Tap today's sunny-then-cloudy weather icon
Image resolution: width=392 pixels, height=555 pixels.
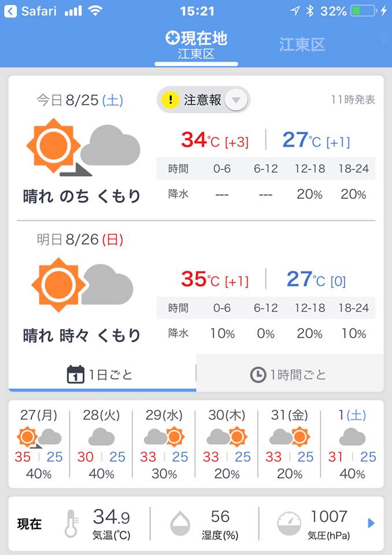click(83, 149)
